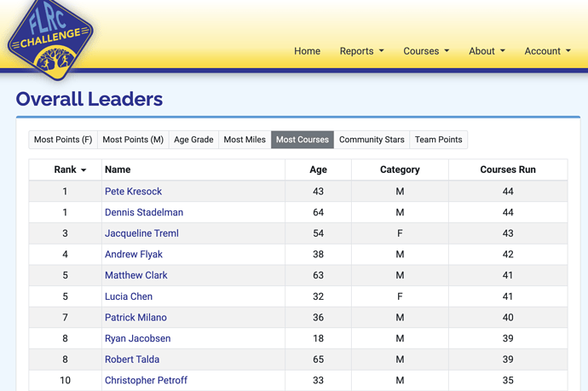Sort by the Age column header
Viewport: 588px width, 391px height.
(318, 170)
